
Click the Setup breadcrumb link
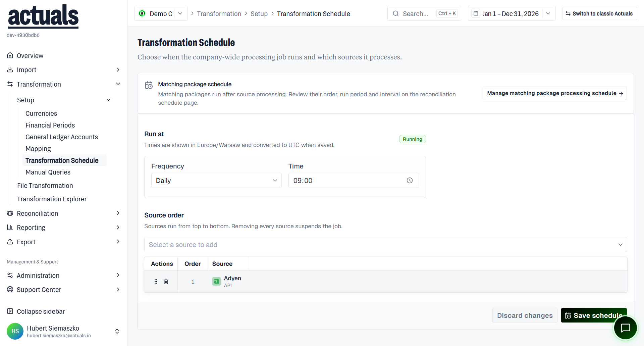[x=259, y=14]
